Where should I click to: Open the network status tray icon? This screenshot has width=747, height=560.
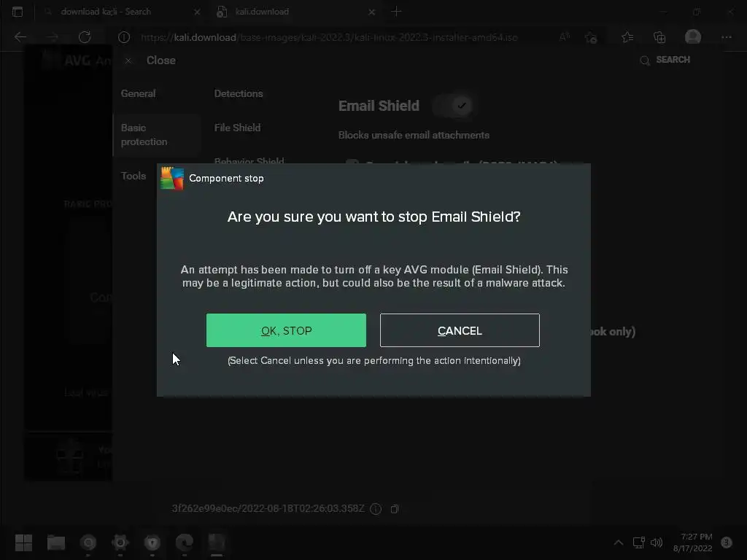coord(638,542)
